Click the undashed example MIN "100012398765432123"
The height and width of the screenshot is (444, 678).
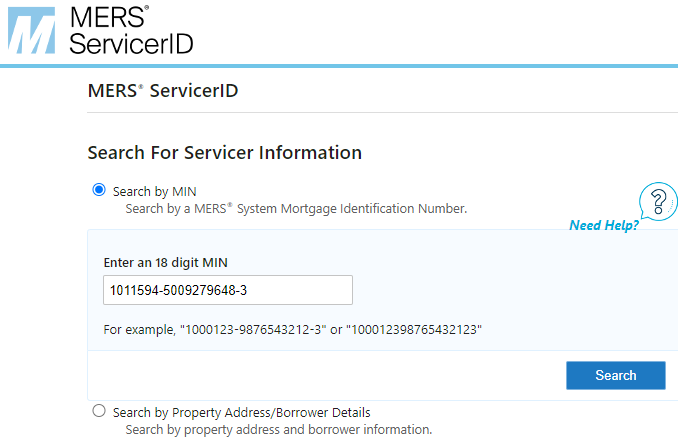click(x=414, y=329)
